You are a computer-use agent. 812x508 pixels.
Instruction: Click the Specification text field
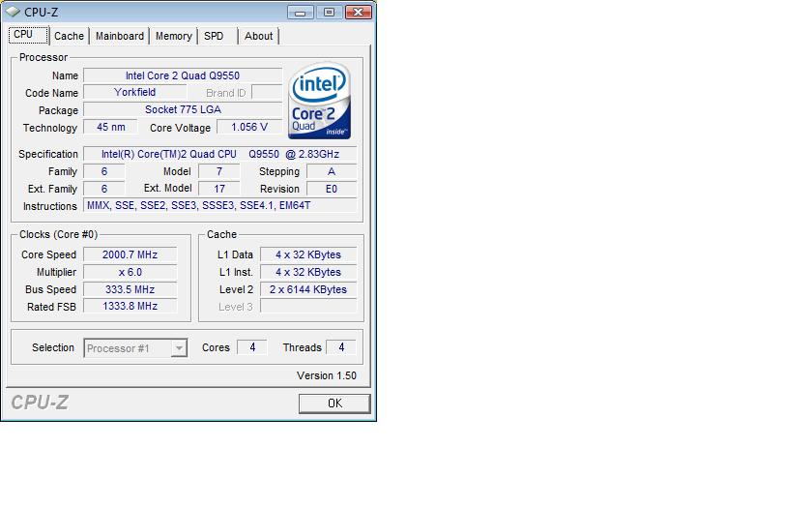[x=219, y=154]
